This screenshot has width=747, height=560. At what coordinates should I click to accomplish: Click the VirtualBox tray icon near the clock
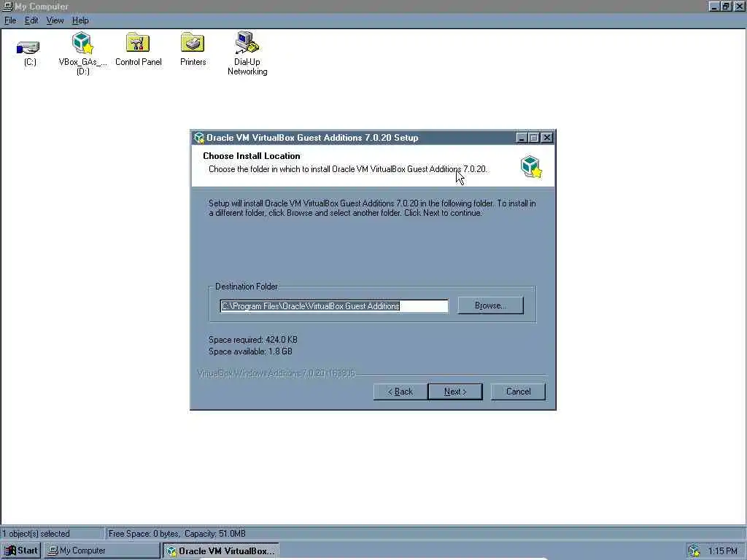694,551
